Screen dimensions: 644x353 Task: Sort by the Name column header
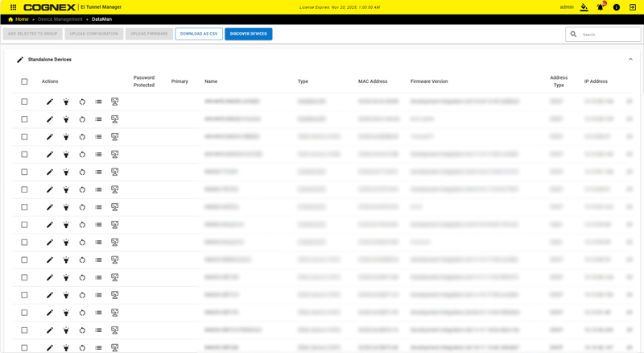click(211, 81)
